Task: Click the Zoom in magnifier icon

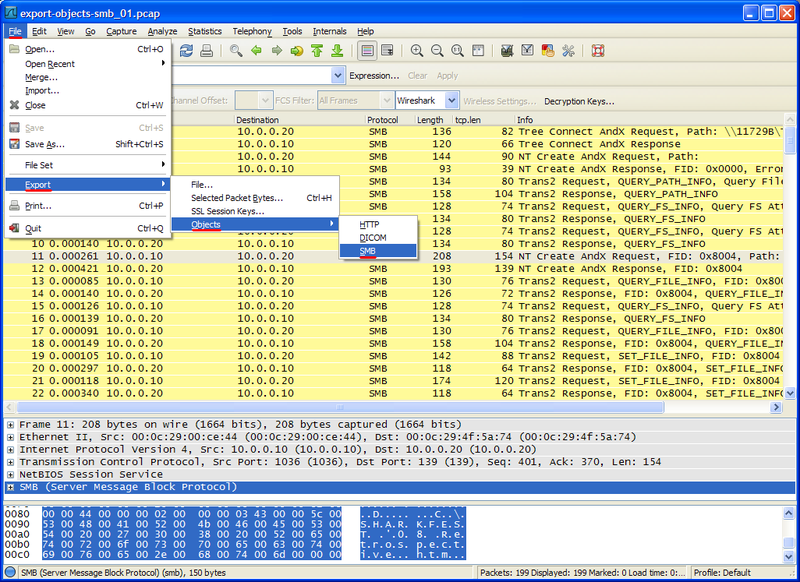Action: [417, 50]
